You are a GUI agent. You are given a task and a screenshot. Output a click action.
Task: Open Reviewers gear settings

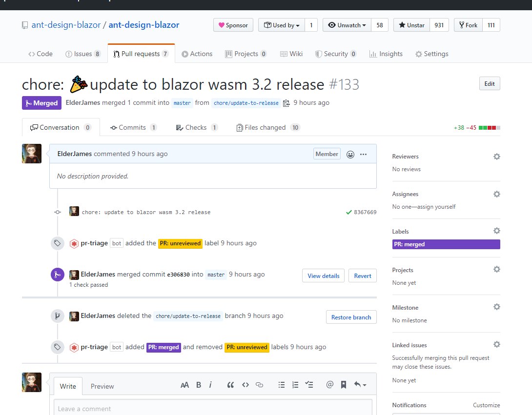point(497,157)
